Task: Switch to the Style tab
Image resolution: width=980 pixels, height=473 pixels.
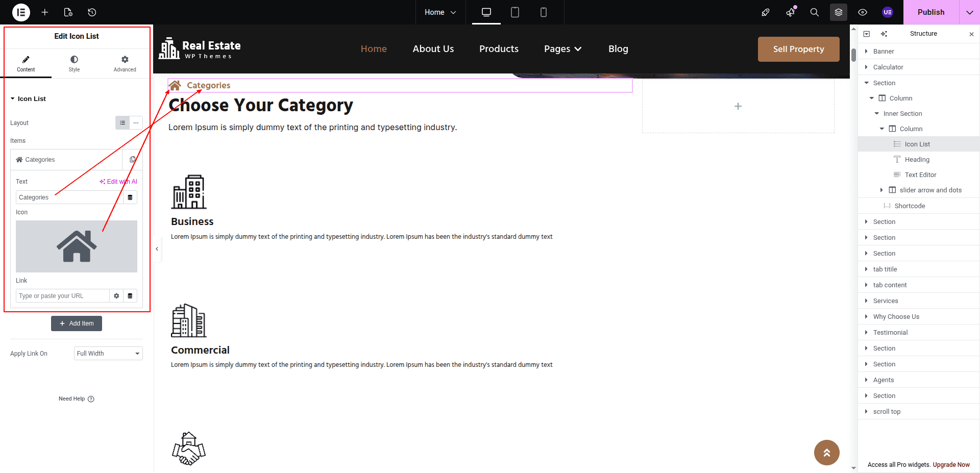Action: [x=74, y=64]
